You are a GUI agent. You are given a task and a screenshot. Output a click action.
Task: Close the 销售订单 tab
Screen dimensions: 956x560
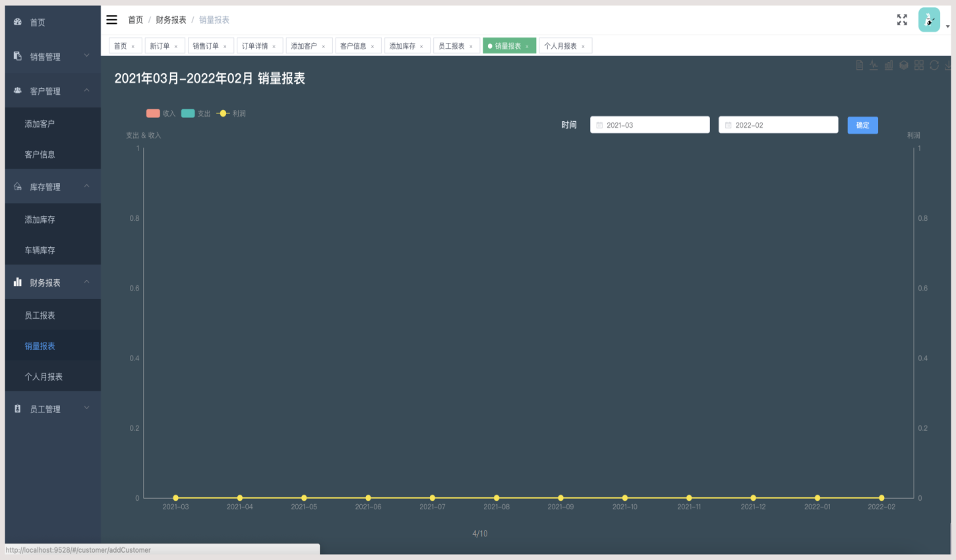coord(225,47)
